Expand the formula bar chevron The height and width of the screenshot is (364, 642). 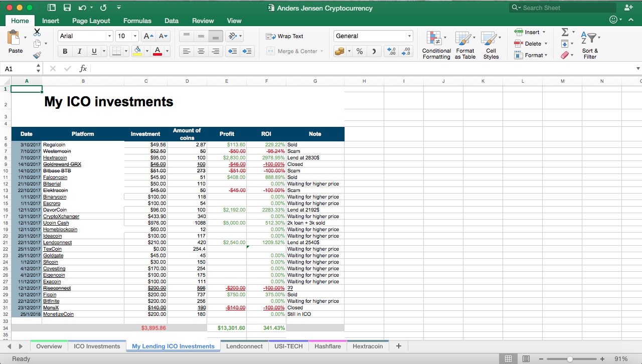tap(638, 69)
